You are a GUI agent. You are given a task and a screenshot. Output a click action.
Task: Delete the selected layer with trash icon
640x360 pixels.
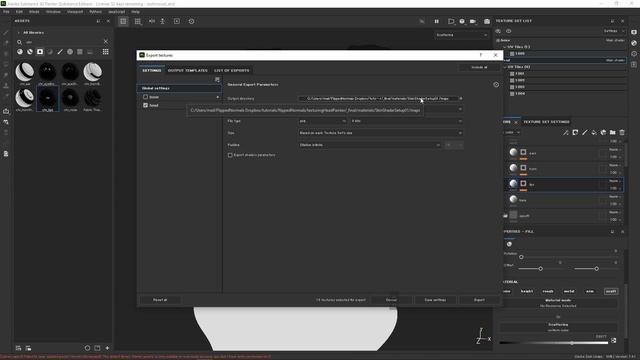(622, 133)
